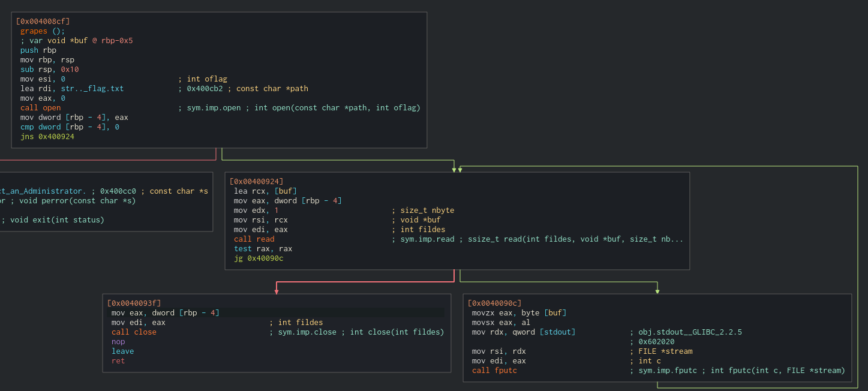Select the 'mov eax, 0' instruction

[43, 98]
